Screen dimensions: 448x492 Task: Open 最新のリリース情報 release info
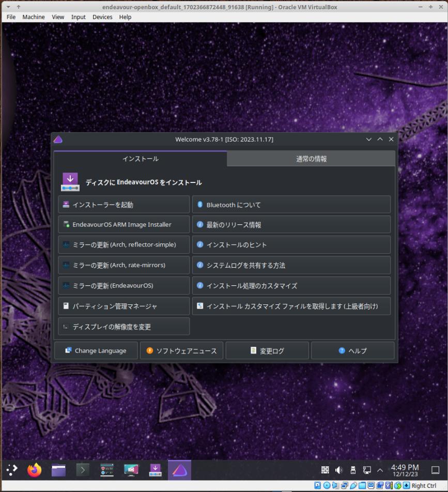click(291, 224)
